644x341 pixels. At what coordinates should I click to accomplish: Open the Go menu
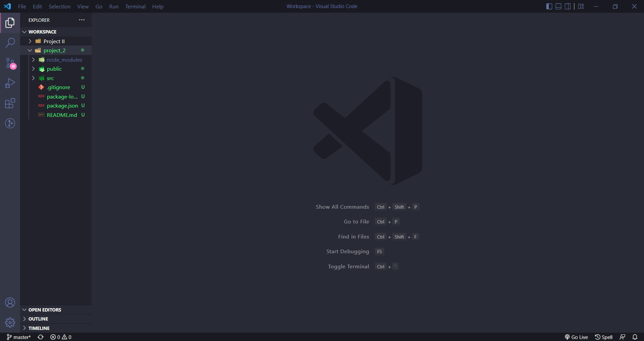click(x=99, y=6)
